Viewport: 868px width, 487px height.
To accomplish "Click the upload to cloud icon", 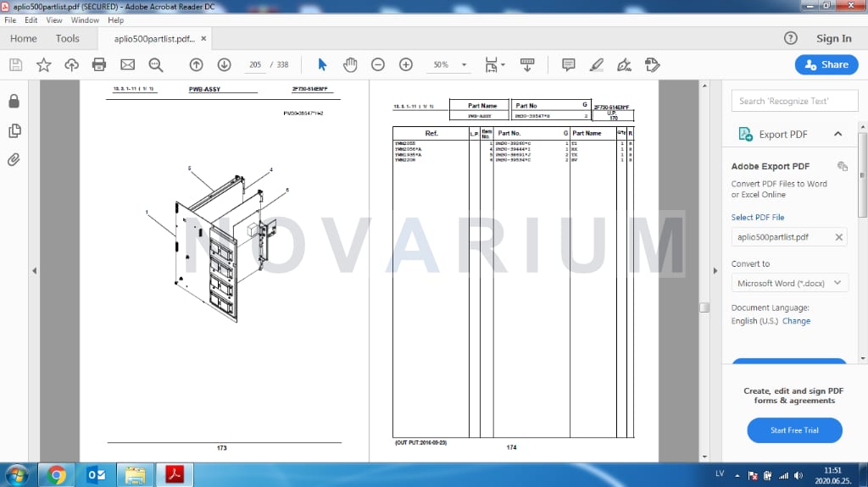I will [x=71, y=64].
